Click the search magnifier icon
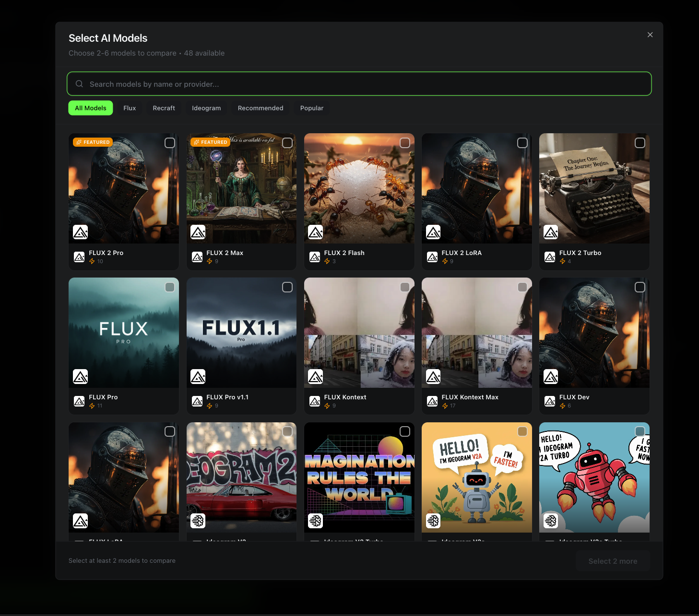This screenshot has width=699, height=616. click(x=79, y=84)
